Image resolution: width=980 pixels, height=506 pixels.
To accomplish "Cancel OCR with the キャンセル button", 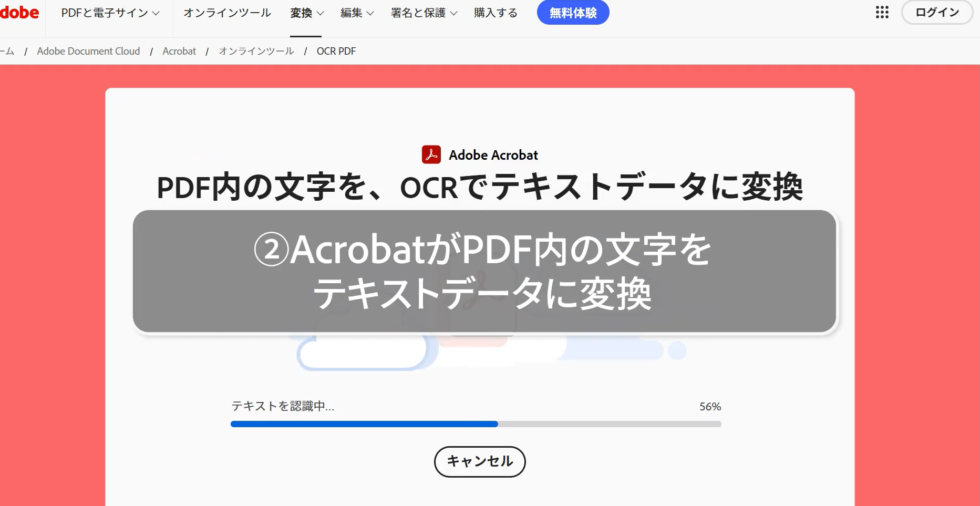I will pos(480,461).
